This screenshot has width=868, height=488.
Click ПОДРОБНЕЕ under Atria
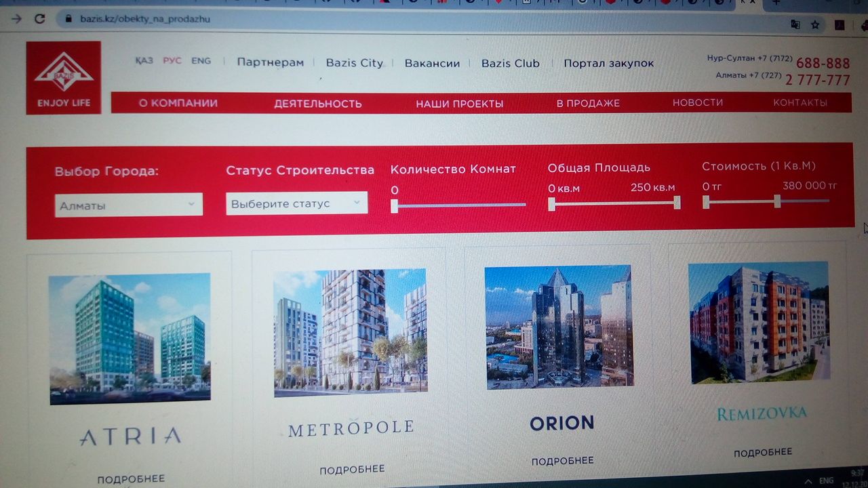point(131,479)
